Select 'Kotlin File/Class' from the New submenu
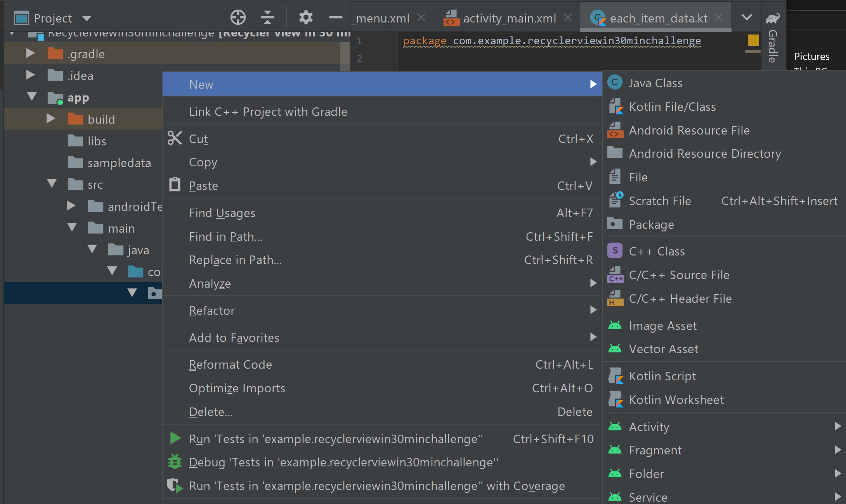This screenshot has width=846, height=504. click(672, 106)
